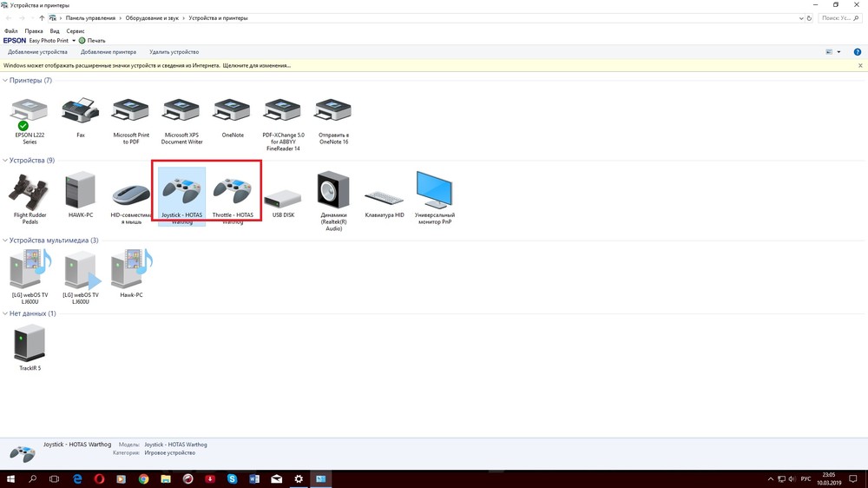Collapse the Устройства (9) group

5,161
